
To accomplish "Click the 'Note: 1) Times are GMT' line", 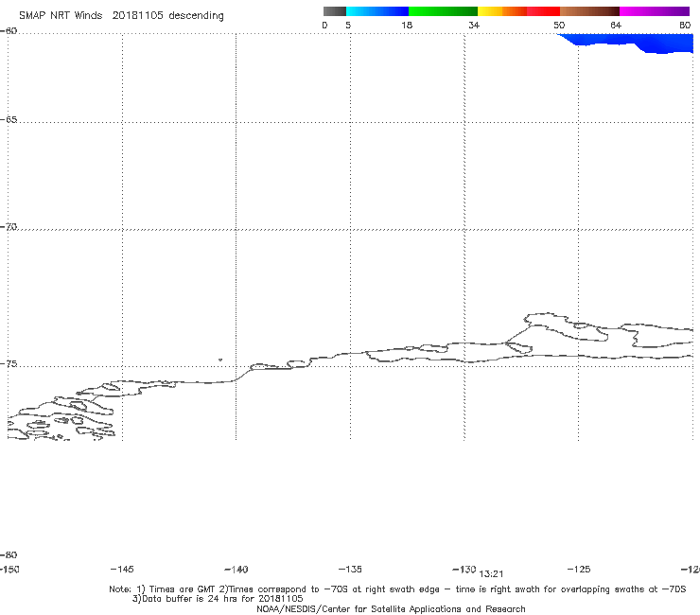I will pos(397,589).
